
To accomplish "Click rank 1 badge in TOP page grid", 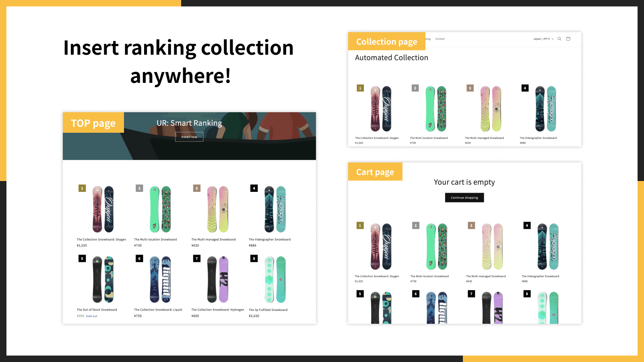I will pyautogui.click(x=82, y=188).
